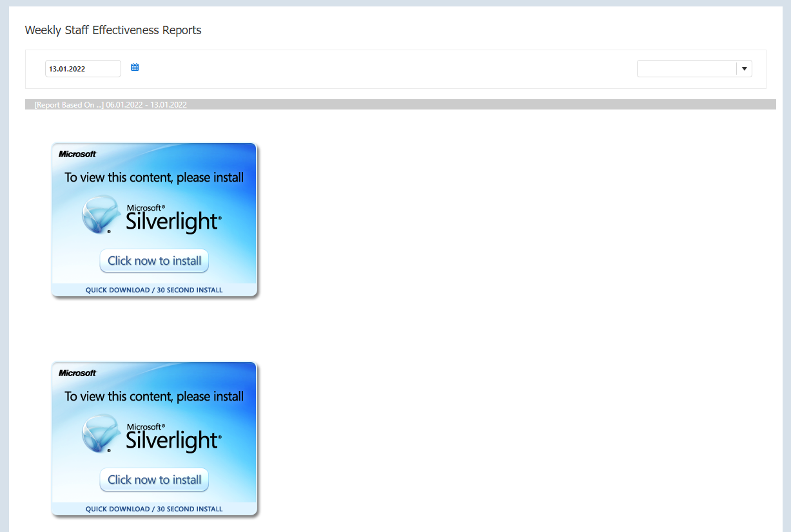Click bottom banner "To view this content" text
This screenshot has height=532, width=791.
coord(154,397)
